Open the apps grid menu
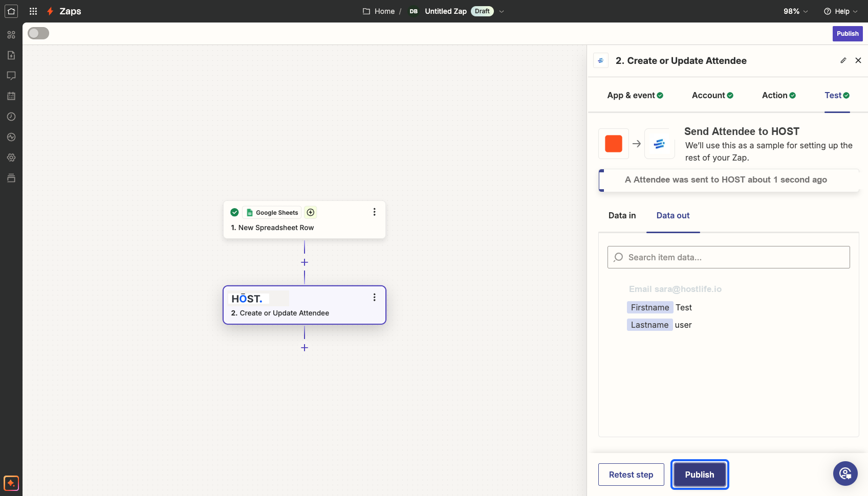The image size is (868, 496). point(33,11)
